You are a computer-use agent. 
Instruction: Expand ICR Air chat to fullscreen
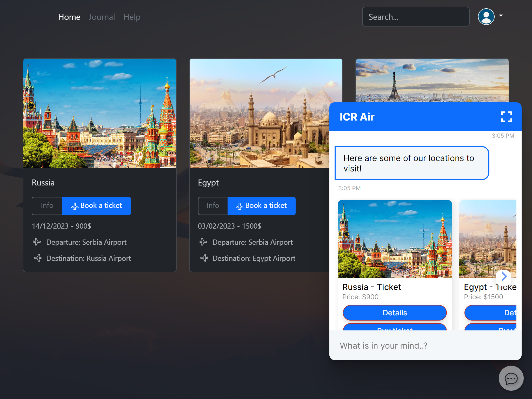(506, 117)
